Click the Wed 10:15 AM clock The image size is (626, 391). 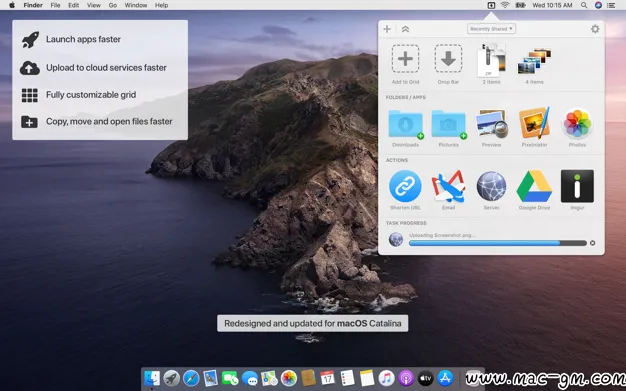click(x=552, y=5)
